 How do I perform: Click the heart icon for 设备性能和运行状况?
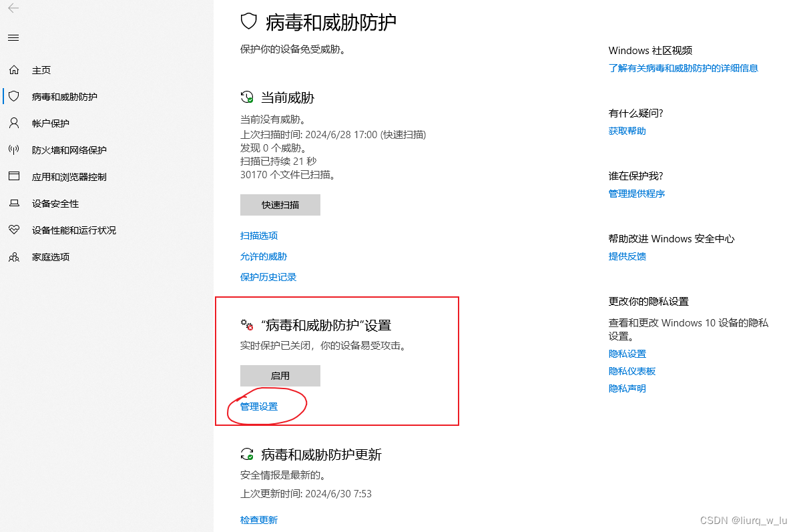pos(14,230)
